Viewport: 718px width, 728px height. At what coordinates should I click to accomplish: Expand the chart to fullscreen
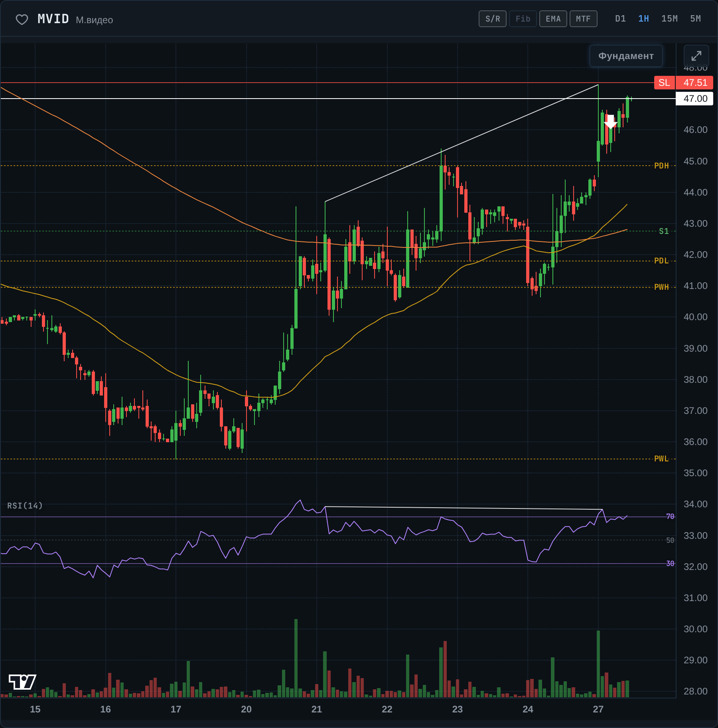tap(696, 56)
